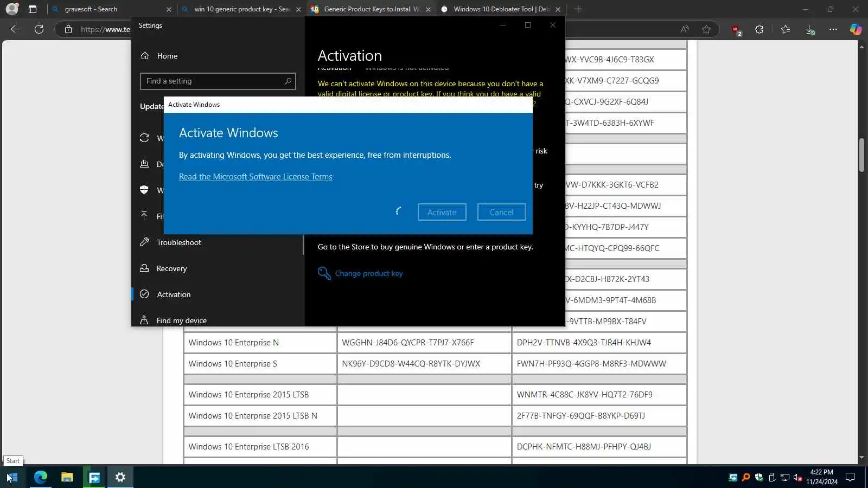Start Read aloud in Edge address bar
Screen dimensions: 868x488
click(685, 29)
